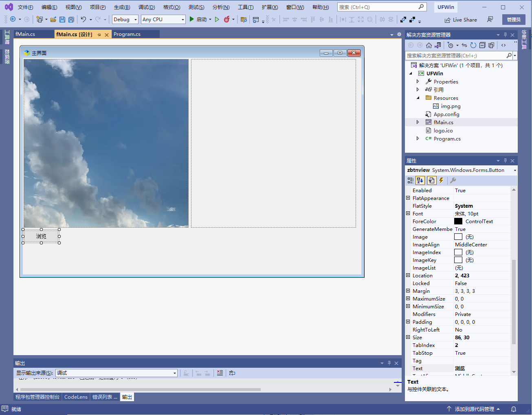
Task: Open the Send Feedback icon beside Live Share
Action: pyautogui.click(x=490, y=19)
